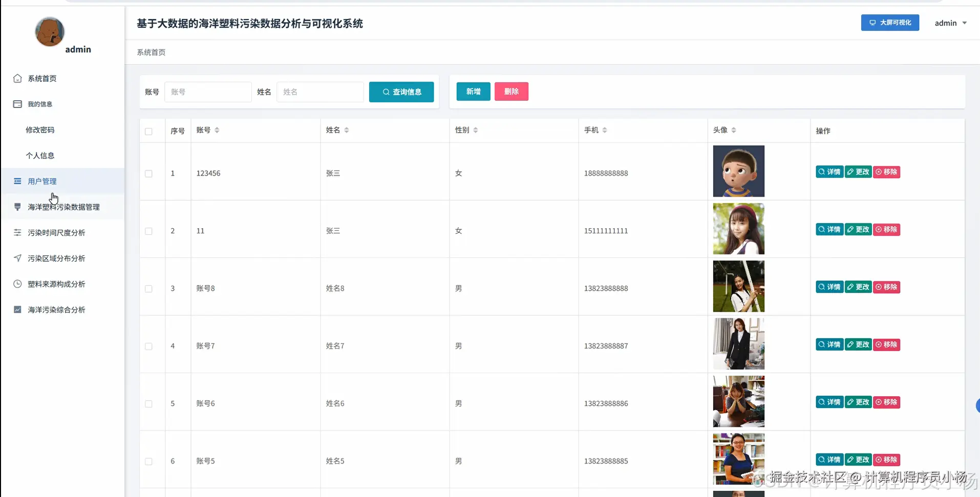Click the 新增 button
This screenshot has height=497, width=980.
473,92
